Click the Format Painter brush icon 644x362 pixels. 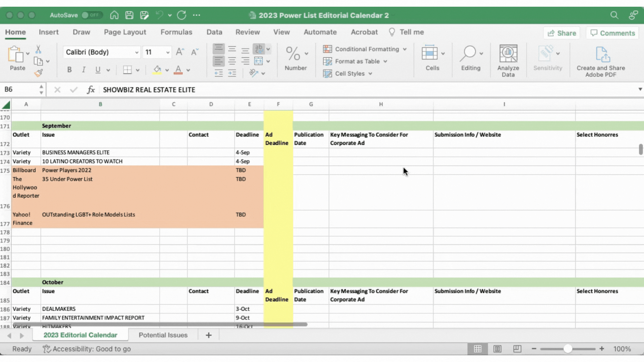tap(39, 73)
